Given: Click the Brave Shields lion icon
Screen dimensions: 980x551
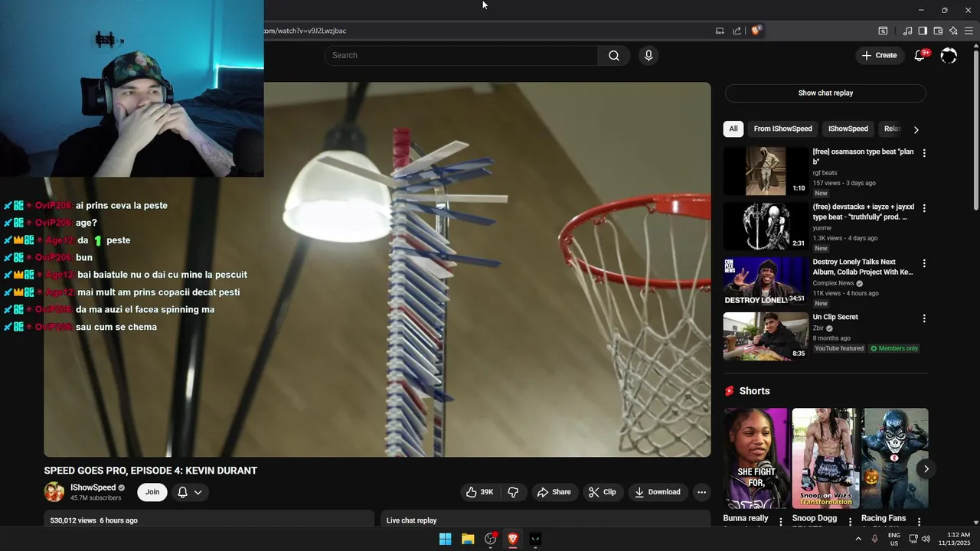Looking at the screenshot, I should pos(756,31).
